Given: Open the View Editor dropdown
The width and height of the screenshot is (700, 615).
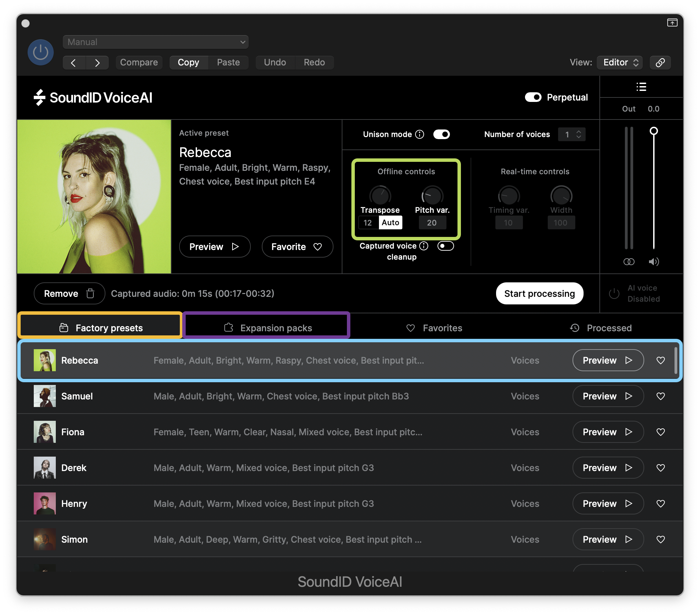Looking at the screenshot, I should tap(619, 62).
